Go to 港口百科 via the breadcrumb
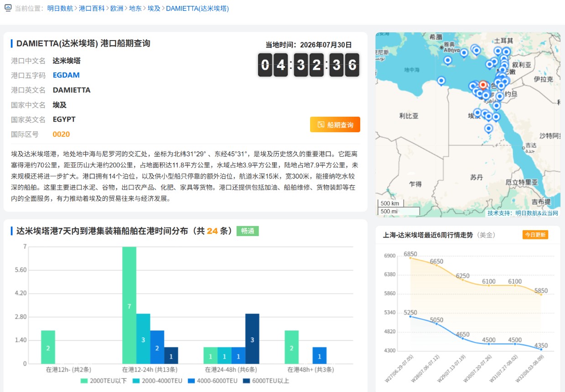 point(91,8)
